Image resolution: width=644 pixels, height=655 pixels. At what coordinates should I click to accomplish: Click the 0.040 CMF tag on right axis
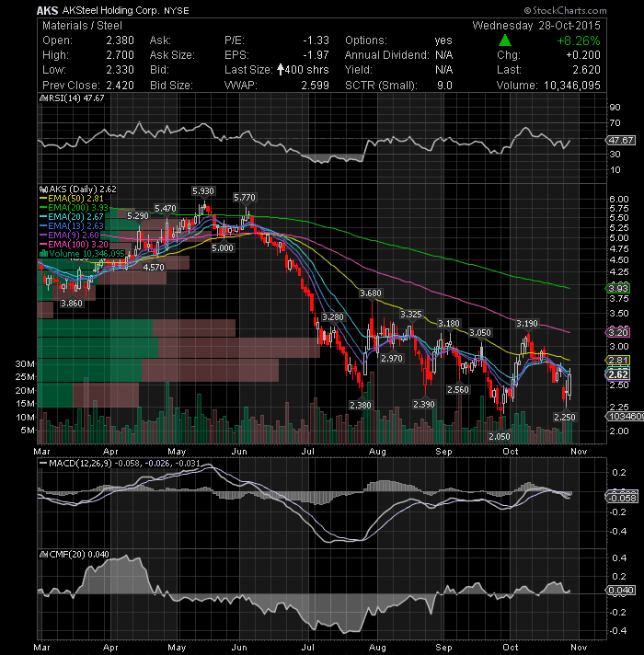point(621,591)
